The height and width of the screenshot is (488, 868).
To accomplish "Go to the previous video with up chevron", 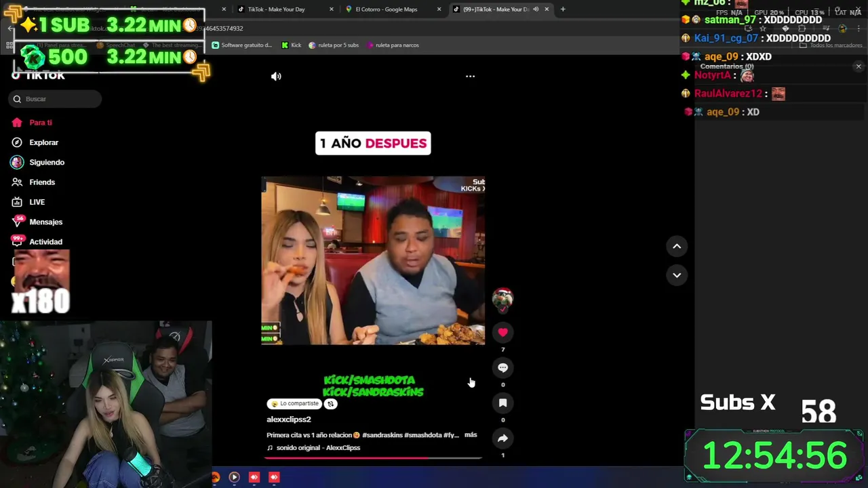I will click(x=677, y=246).
